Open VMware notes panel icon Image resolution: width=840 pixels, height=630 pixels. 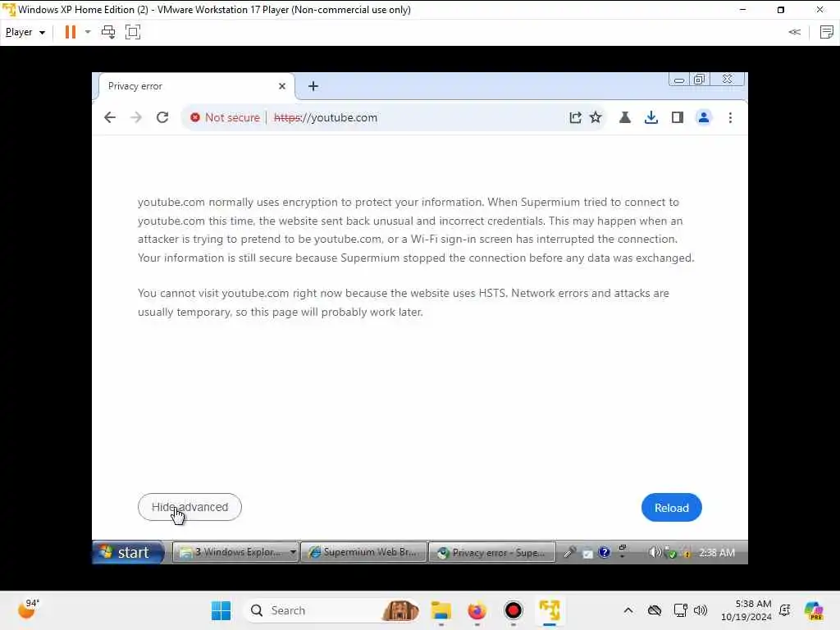827,32
